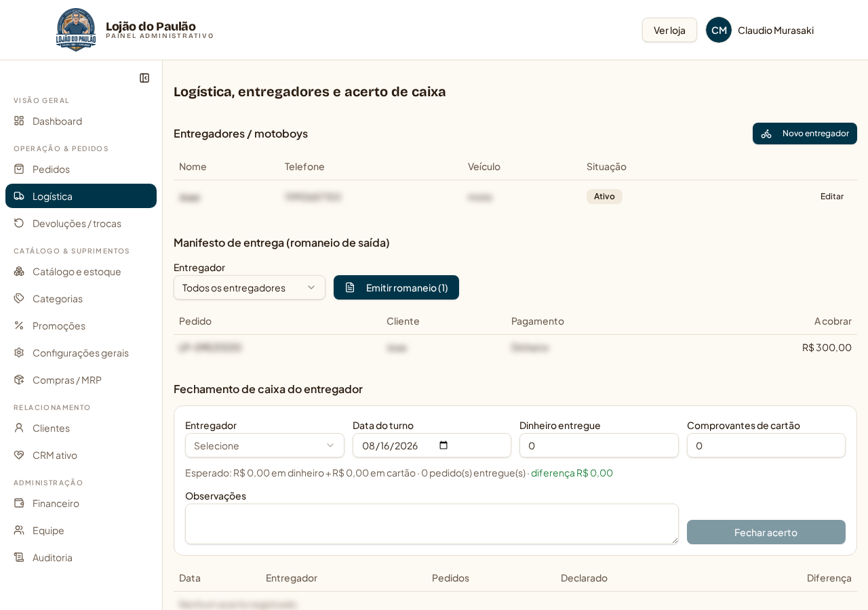Click the Ativo status badge

click(604, 197)
